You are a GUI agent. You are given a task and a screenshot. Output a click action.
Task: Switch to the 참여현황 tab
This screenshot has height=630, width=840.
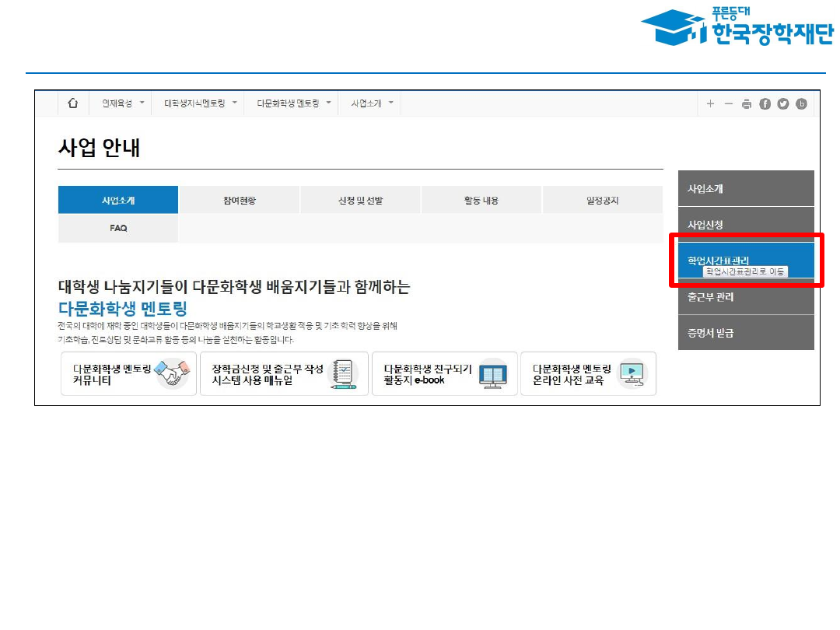coord(239,201)
